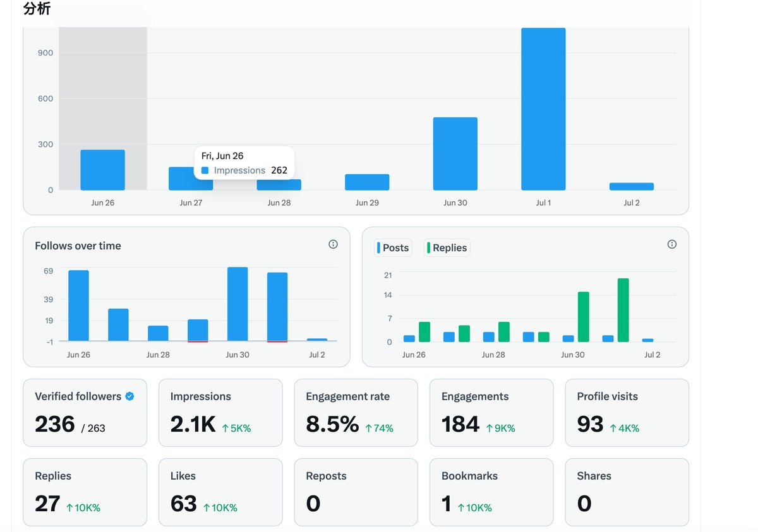758x532 pixels.
Task: Open the Likes 63 card
Action: click(220, 492)
